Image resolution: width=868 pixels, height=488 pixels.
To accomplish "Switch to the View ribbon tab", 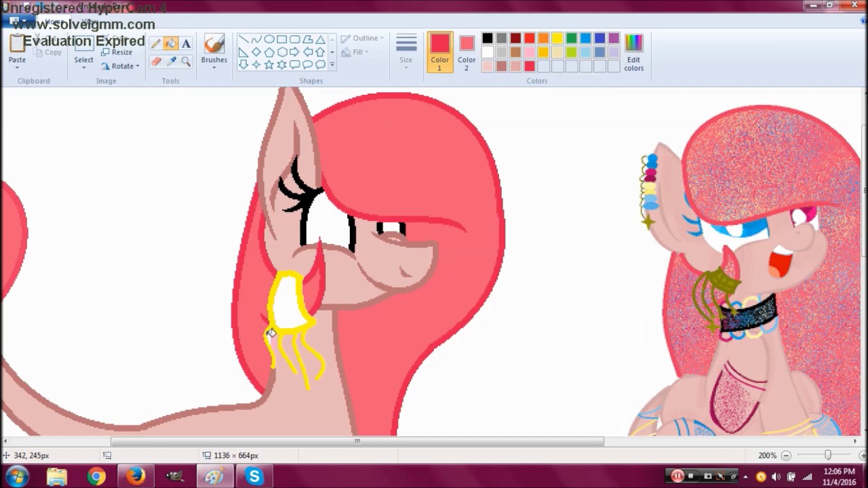I will click(x=90, y=22).
